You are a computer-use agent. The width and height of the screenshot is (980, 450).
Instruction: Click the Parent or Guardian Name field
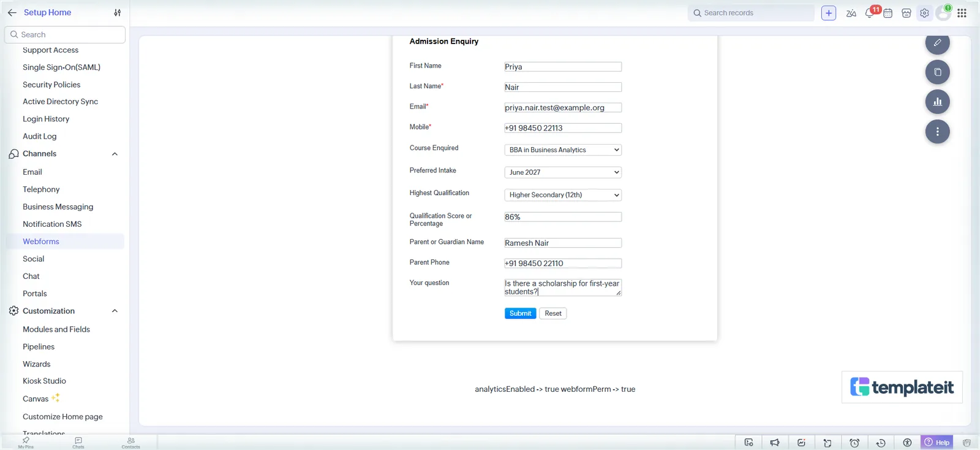click(563, 243)
